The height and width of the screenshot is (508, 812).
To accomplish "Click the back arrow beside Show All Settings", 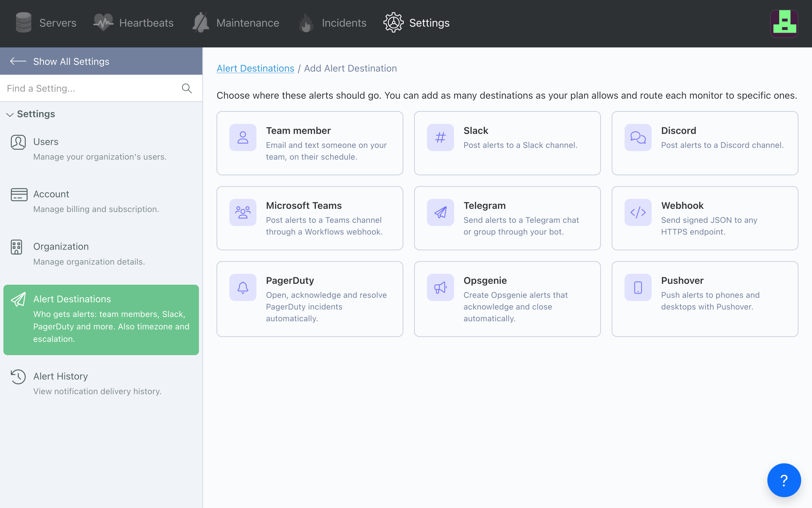I will 18,61.
